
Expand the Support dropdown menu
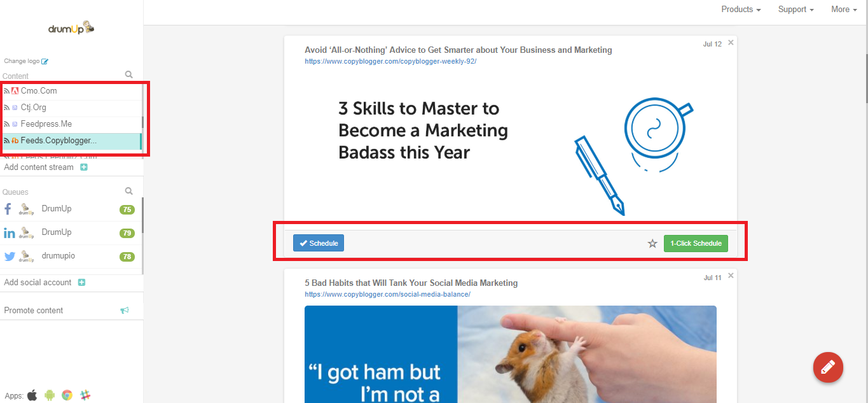point(796,10)
